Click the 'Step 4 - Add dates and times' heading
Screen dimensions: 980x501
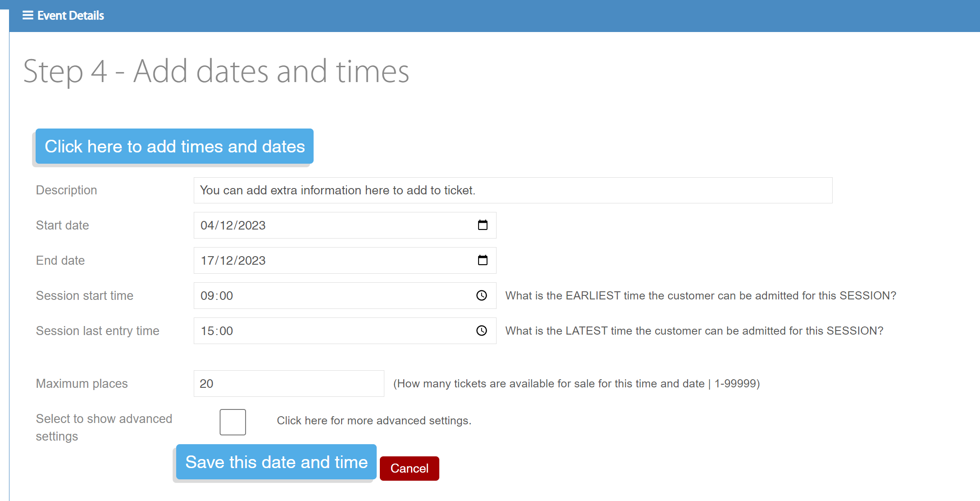tap(216, 71)
